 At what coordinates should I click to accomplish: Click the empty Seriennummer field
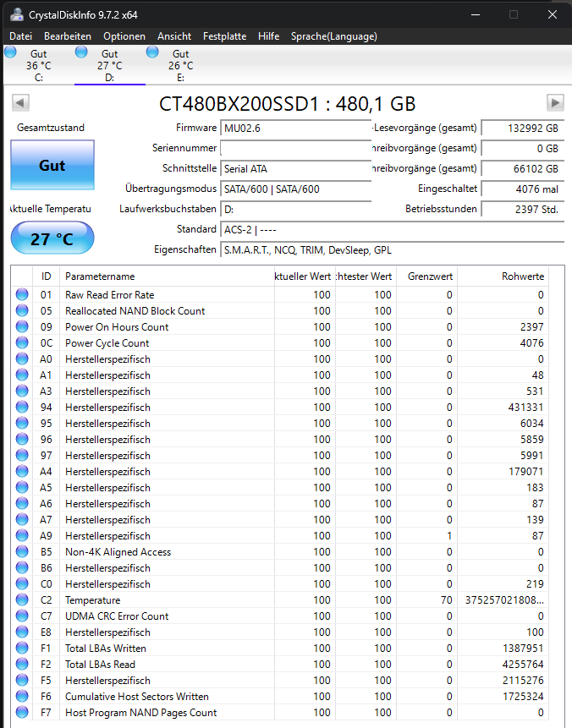coord(296,148)
